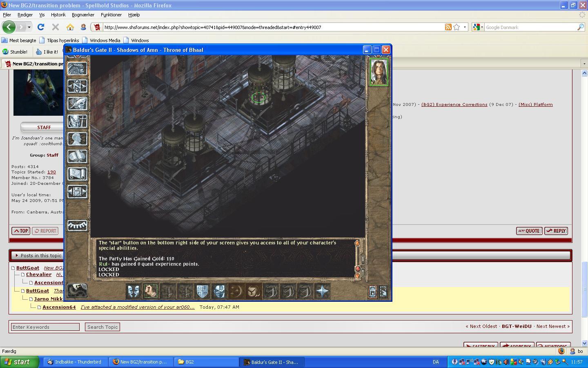Click the masked face action button

(x=219, y=291)
